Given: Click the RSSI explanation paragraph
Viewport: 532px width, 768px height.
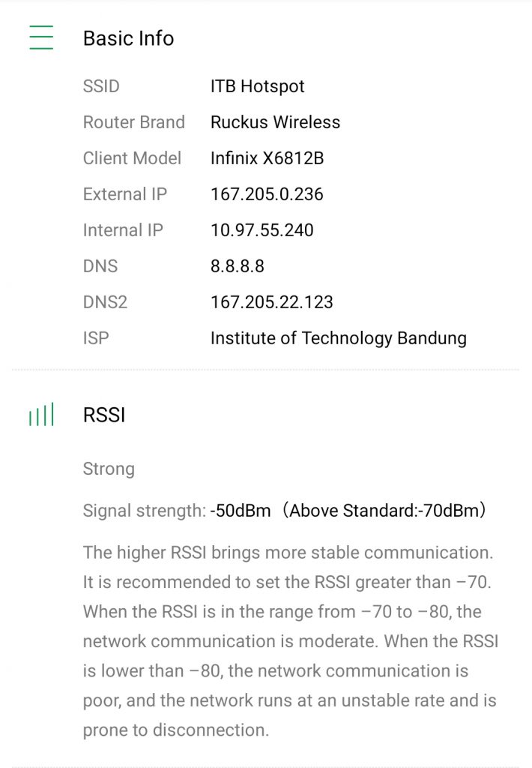Looking at the screenshot, I should [290, 640].
